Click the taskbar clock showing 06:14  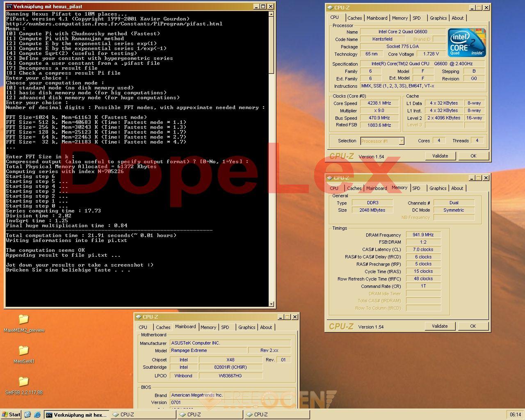pyautogui.click(x=515, y=415)
